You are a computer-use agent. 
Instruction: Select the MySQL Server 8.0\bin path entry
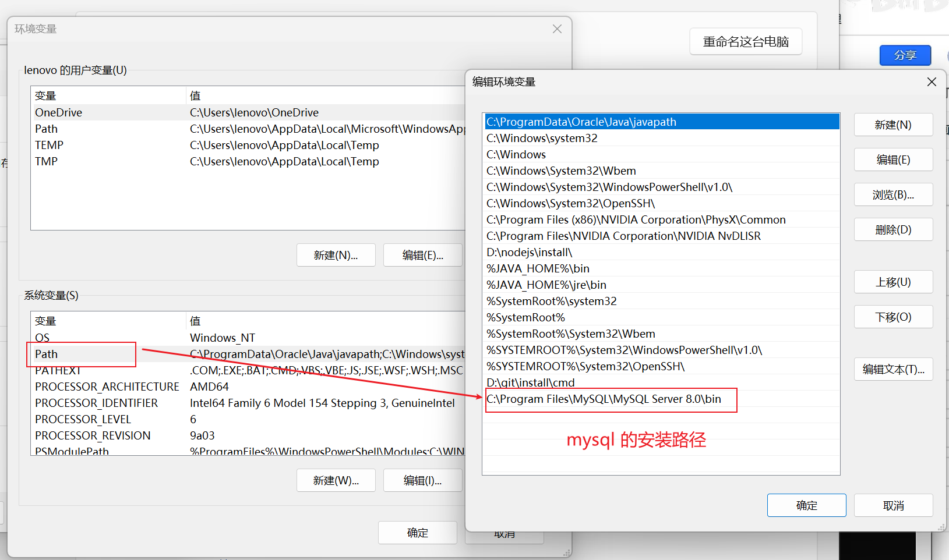(x=662, y=399)
